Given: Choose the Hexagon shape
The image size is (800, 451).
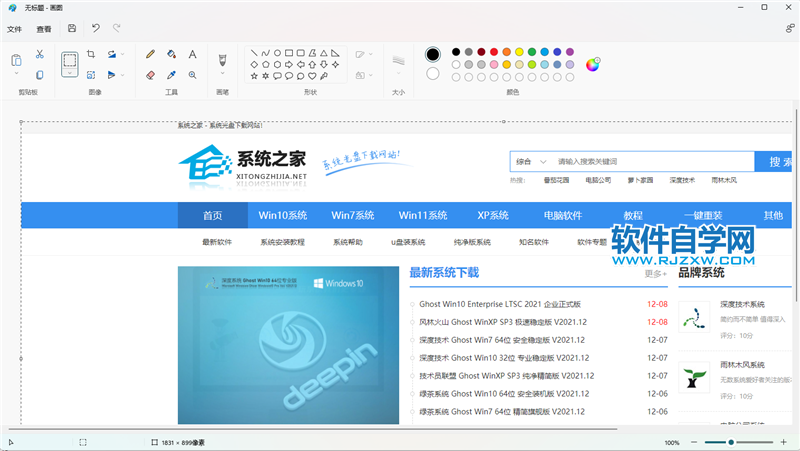Looking at the screenshot, I should click(x=277, y=64).
